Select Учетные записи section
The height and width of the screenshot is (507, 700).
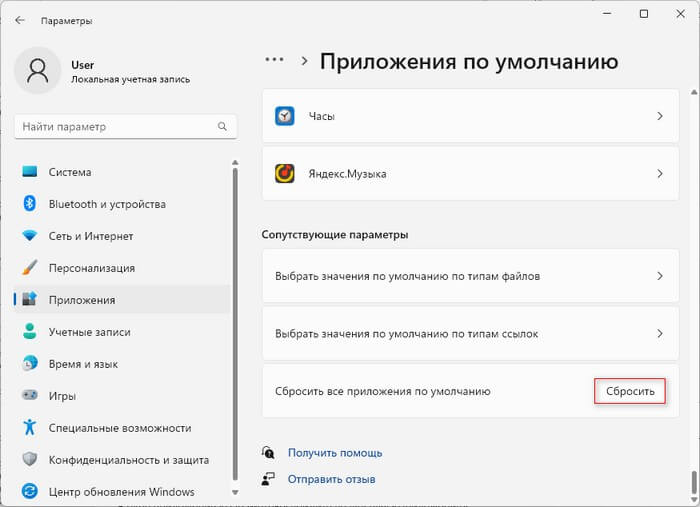coord(121,332)
